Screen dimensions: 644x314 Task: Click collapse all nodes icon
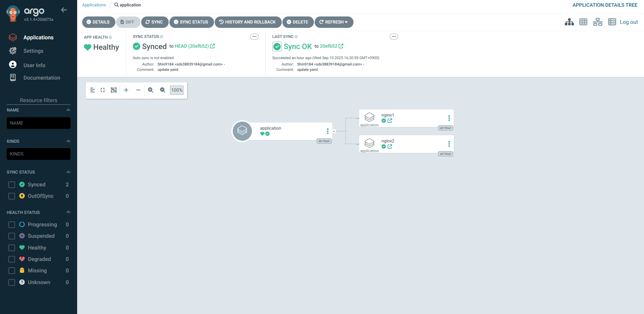tap(103, 90)
